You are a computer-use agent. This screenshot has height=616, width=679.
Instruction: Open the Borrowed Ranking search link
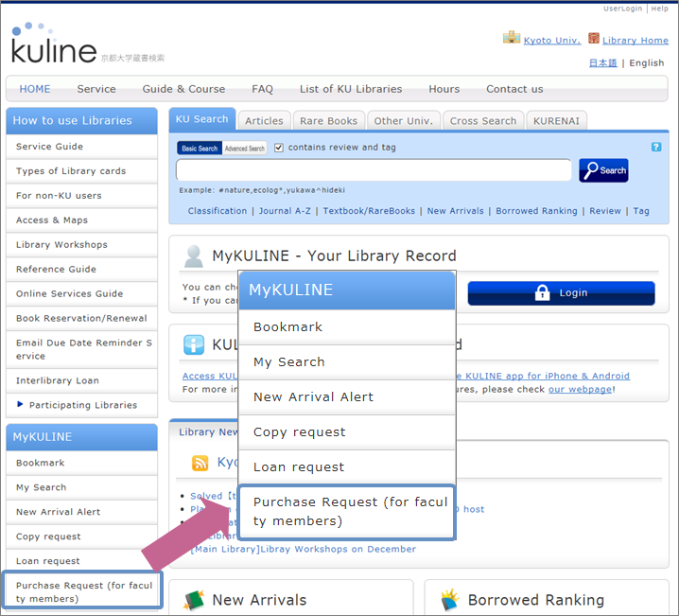pyautogui.click(x=536, y=211)
